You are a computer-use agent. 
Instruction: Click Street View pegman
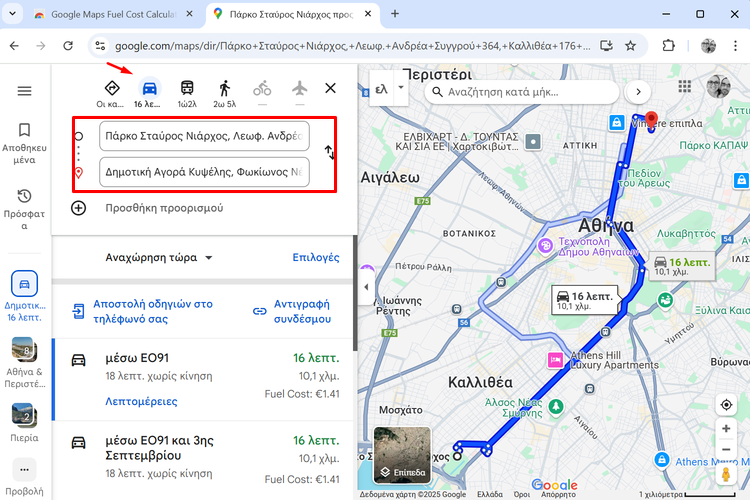pyautogui.click(x=726, y=475)
